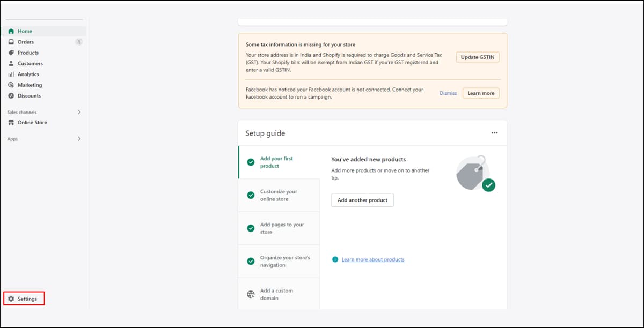Open Analytics bar chart icon
This screenshot has width=644, height=328.
pos(11,74)
